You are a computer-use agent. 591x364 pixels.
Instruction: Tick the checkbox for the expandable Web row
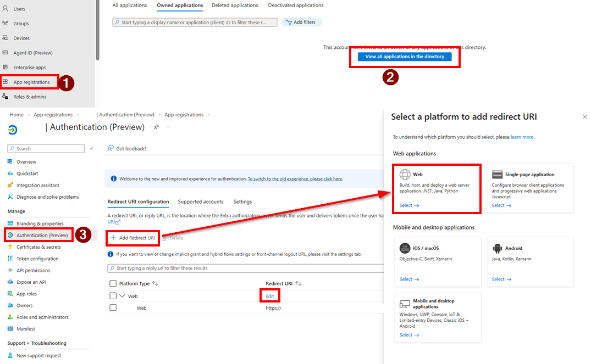(113, 296)
